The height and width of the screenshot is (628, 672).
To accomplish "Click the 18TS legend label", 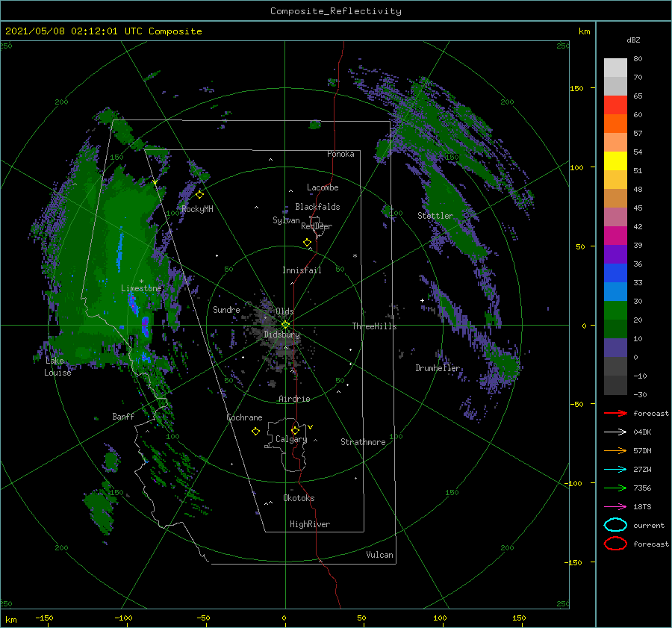I will (x=642, y=507).
